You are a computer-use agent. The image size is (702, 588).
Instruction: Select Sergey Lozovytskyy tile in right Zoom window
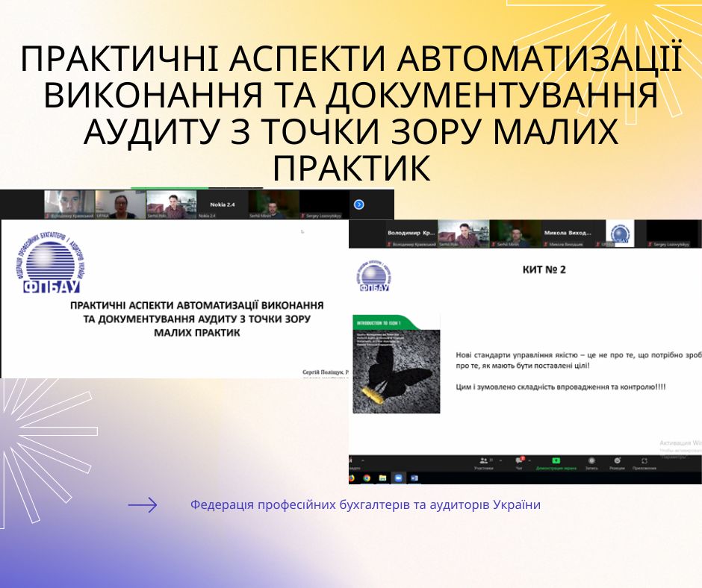click(x=672, y=234)
